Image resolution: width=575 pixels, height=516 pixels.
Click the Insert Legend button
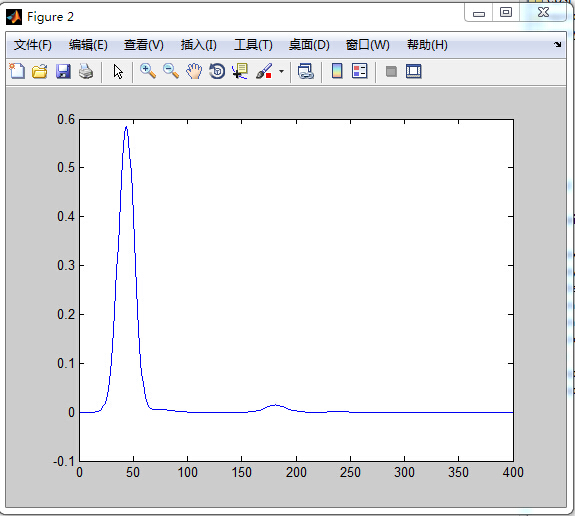pos(359,71)
